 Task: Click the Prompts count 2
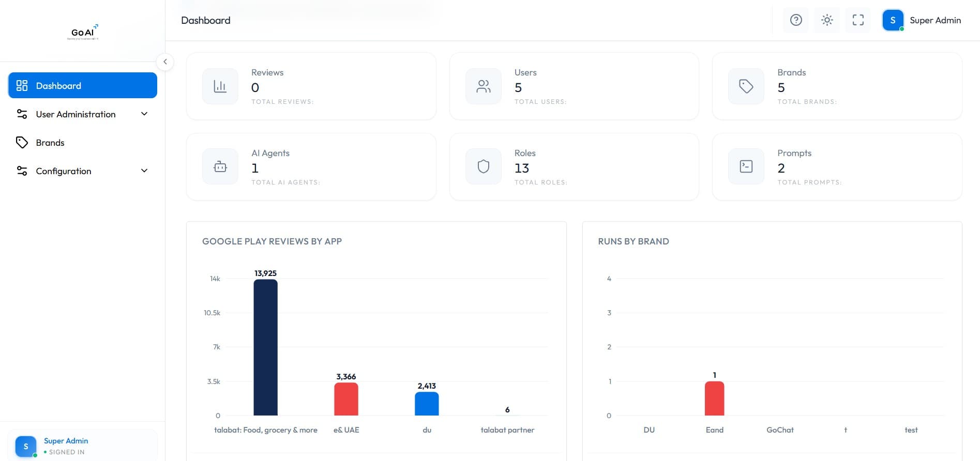tap(781, 168)
